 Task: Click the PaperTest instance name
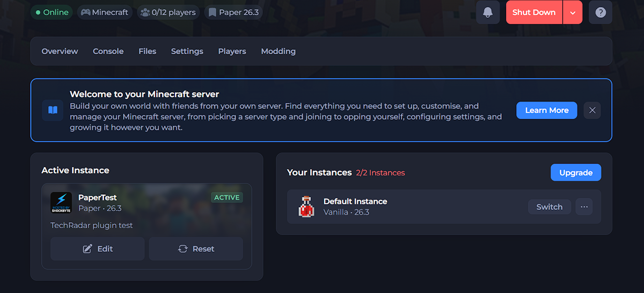[98, 197]
